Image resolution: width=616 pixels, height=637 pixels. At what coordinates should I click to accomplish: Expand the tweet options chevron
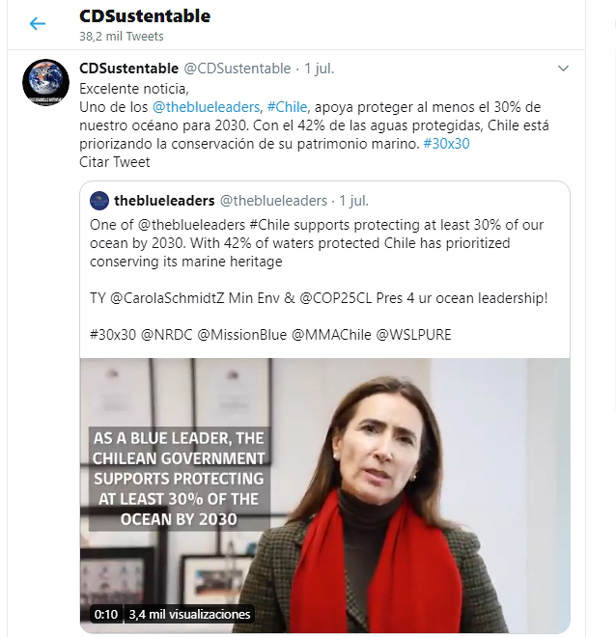point(563,68)
